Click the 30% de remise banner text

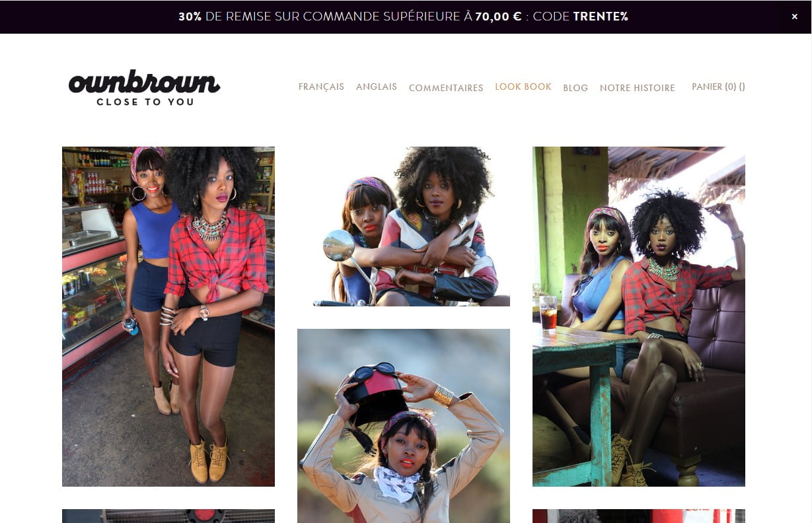click(403, 17)
